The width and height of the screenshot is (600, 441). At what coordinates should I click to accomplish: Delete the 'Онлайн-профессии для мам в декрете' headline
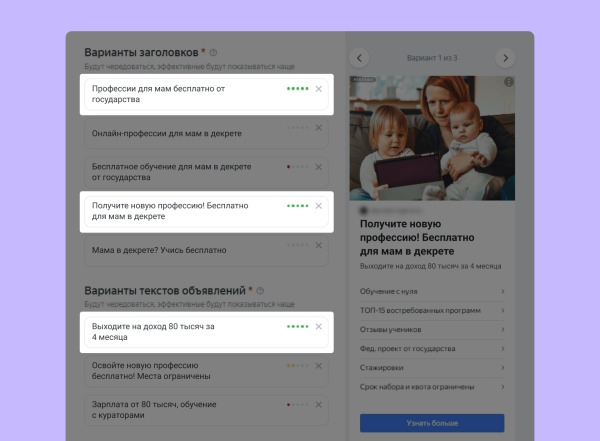coord(318,128)
